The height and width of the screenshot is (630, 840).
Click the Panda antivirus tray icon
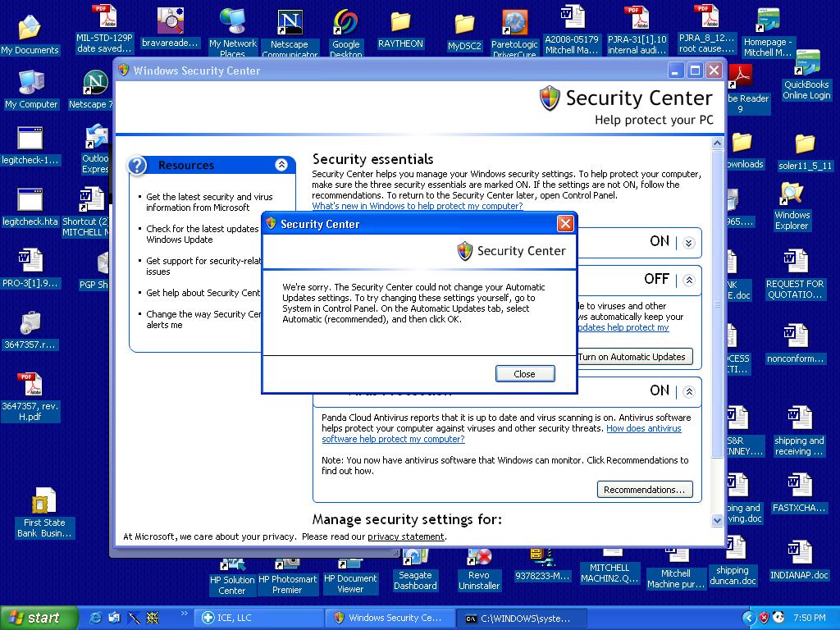point(778,618)
